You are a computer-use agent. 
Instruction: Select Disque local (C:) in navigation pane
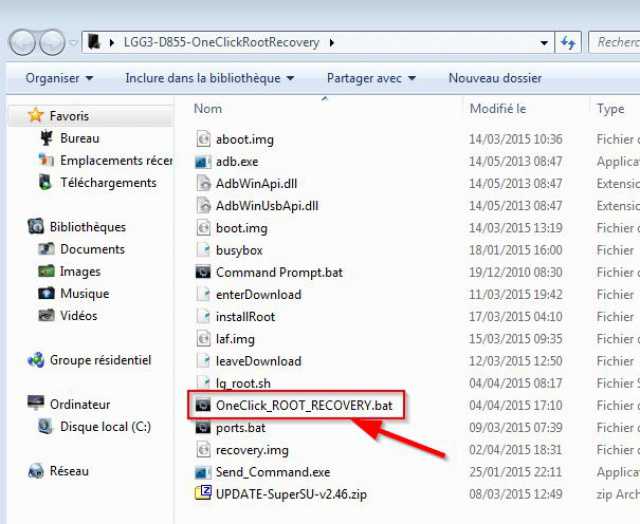coord(104,427)
